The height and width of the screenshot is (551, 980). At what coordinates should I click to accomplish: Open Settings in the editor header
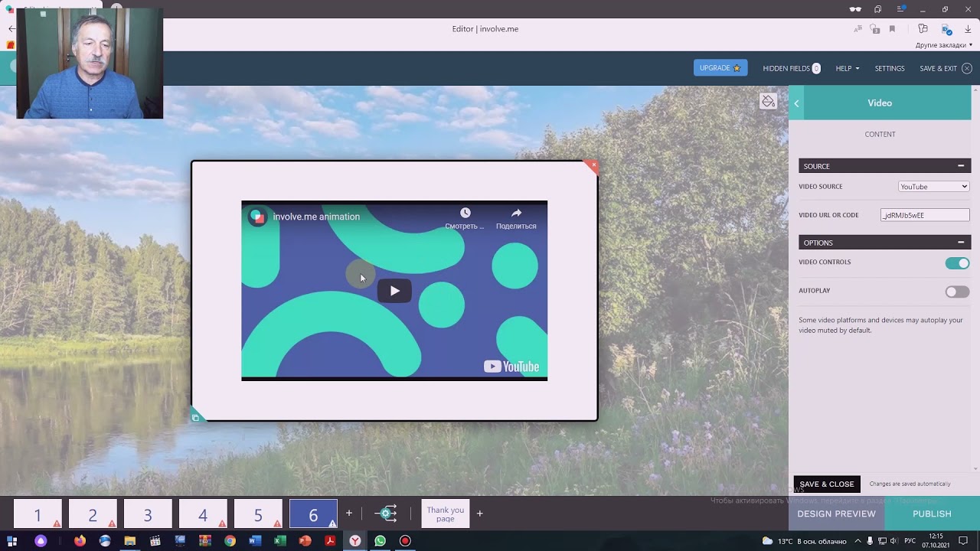tap(890, 68)
